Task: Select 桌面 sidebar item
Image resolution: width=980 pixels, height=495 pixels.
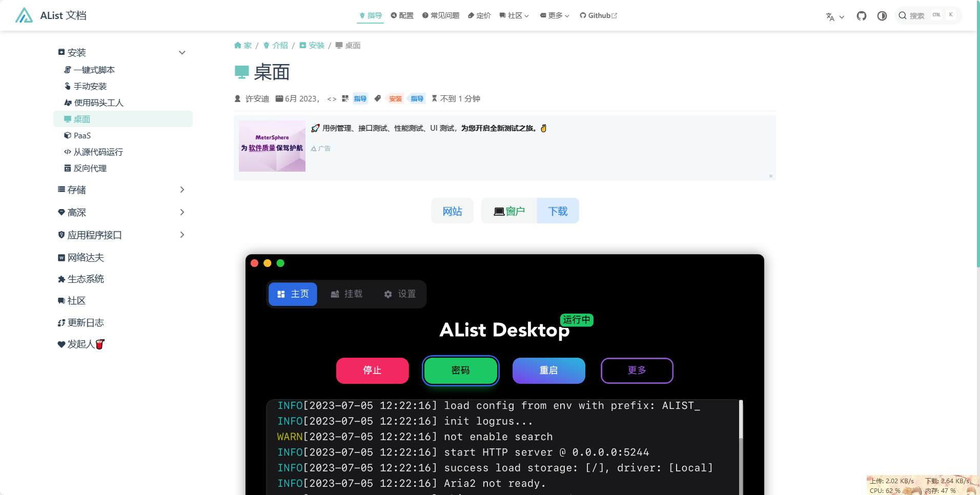Action: [123, 119]
